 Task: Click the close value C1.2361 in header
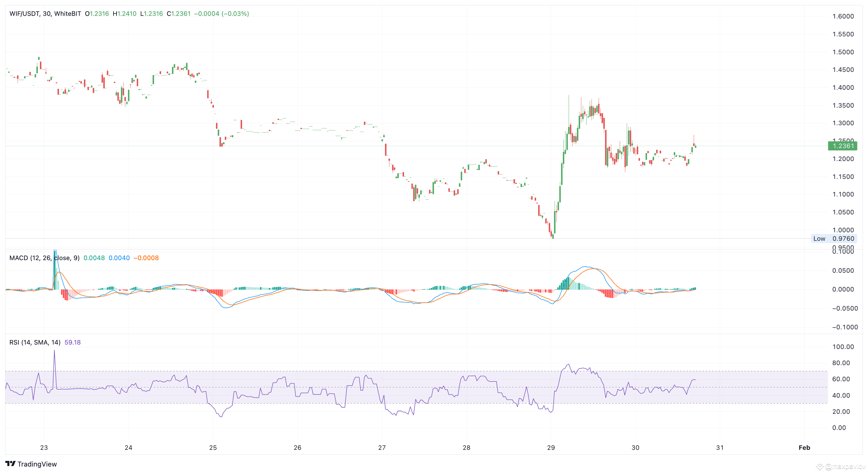pos(179,14)
